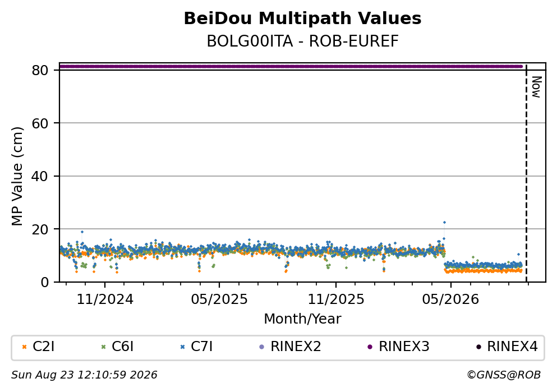The height and width of the screenshot is (392, 557).
Task: Select the C6I legend label
Action: point(122,347)
